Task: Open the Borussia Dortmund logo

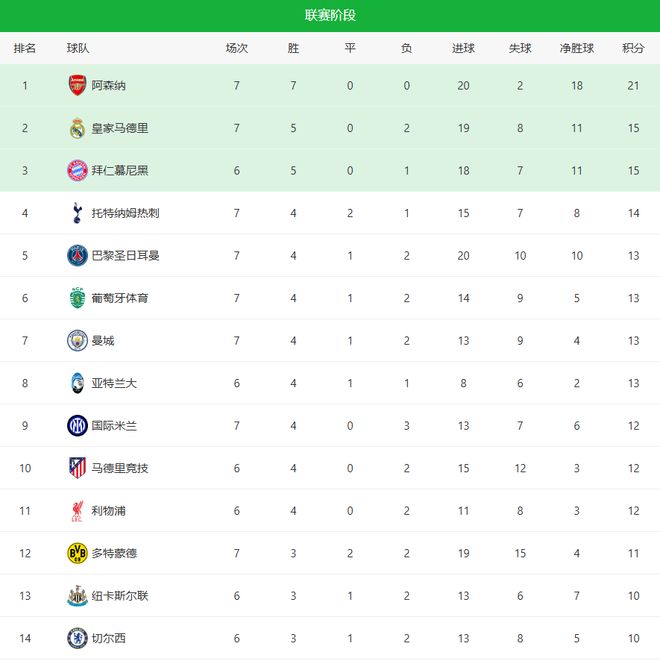Action: click(x=77, y=553)
